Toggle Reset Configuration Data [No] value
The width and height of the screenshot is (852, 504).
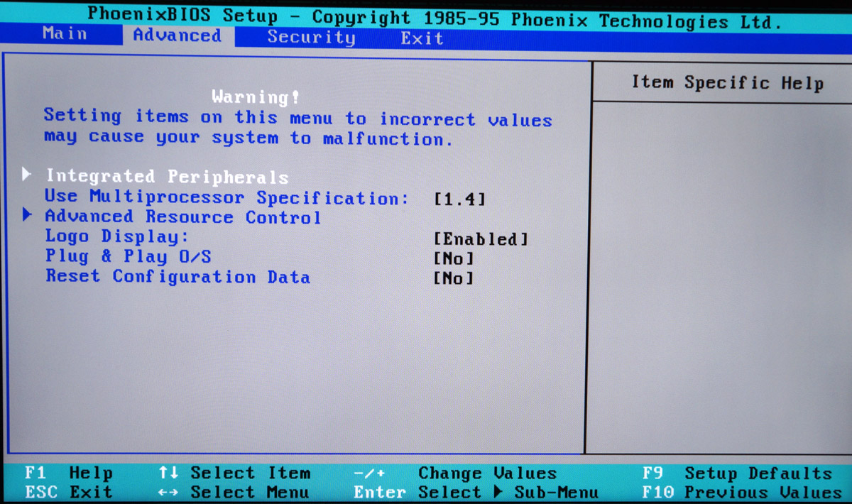[x=453, y=278]
